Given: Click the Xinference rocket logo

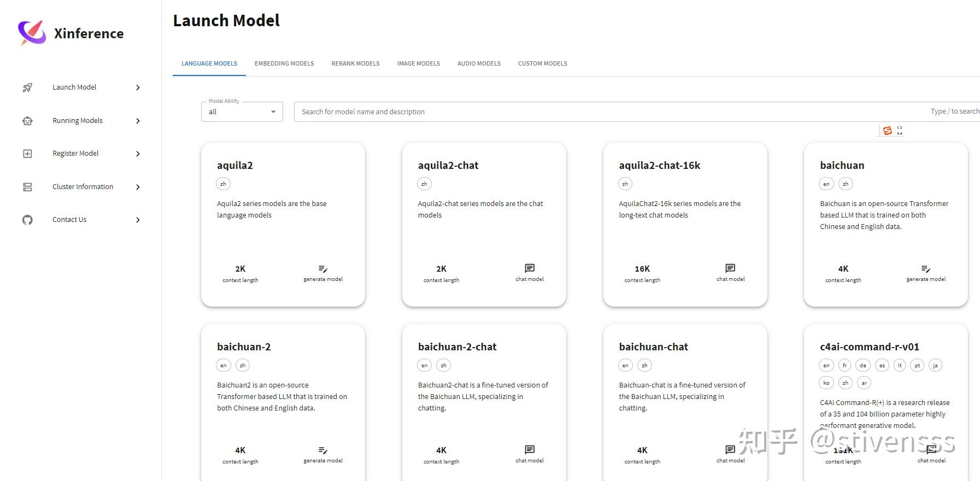Looking at the screenshot, I should 32,33.
